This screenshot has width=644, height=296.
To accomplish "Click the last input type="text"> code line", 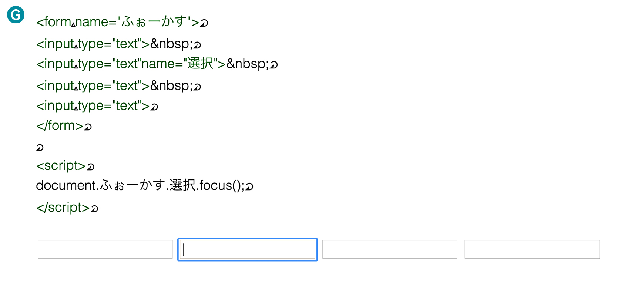I will [97, 106].
